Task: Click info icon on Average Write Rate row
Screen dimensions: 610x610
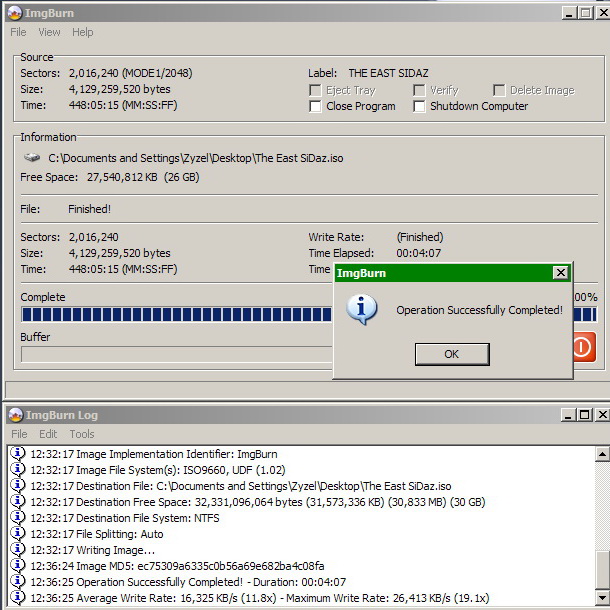Action: [18, 597]
